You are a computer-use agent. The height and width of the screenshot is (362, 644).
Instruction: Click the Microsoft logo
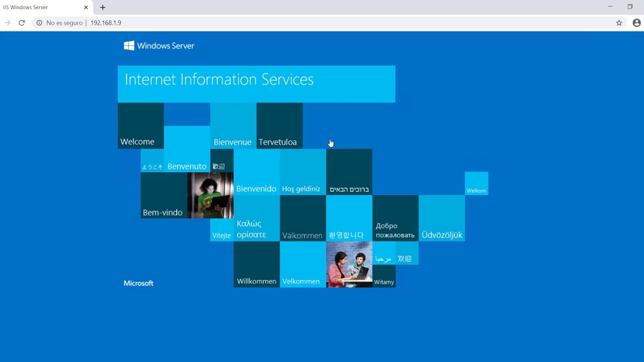point(138,283)
